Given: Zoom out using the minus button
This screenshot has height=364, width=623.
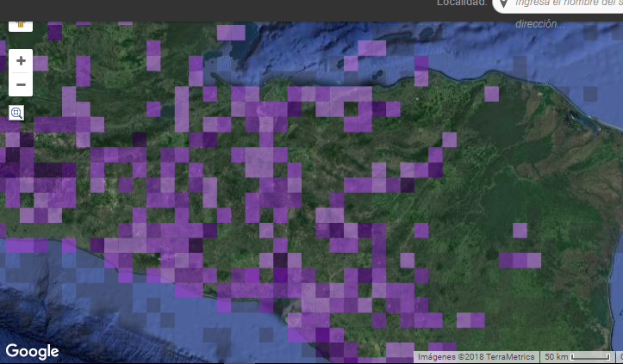Looking at the screenshot, I should point(21,84).
